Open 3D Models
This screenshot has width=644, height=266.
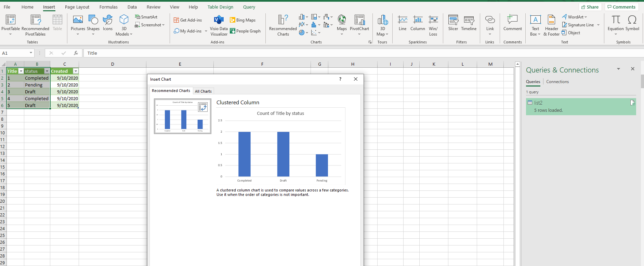click(x=124, y=25)
